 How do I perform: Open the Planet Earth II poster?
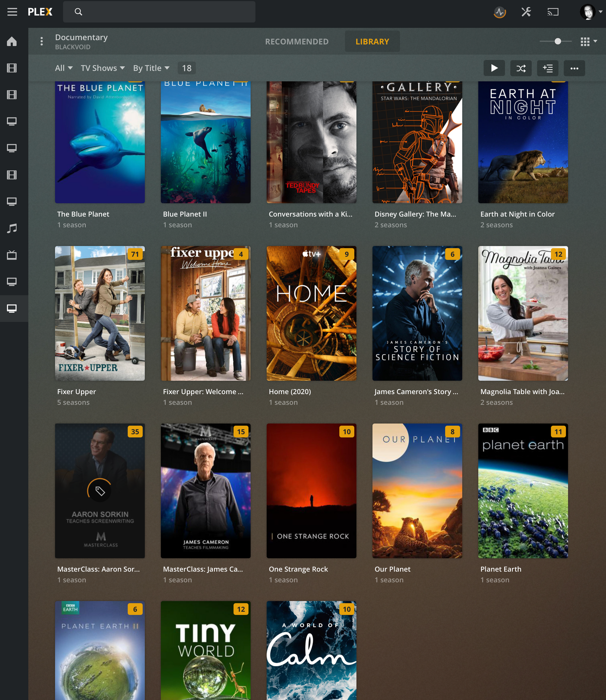coord(100,651)
